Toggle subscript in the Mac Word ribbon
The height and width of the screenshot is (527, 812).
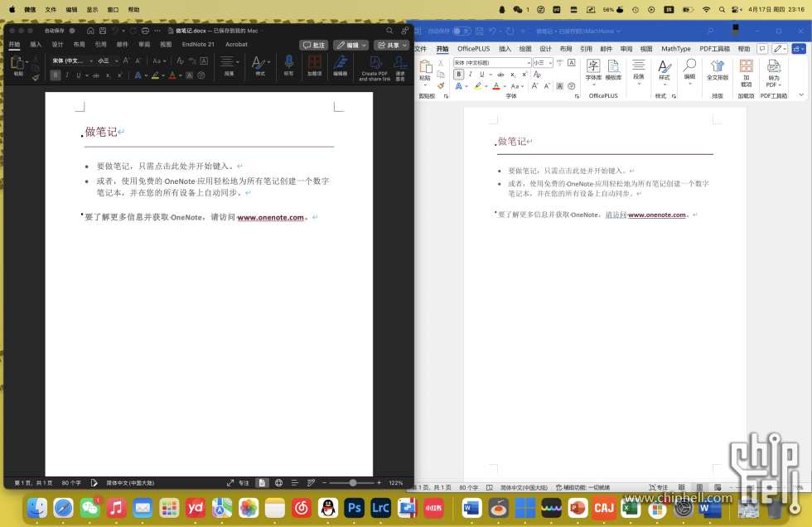point(109,75)
